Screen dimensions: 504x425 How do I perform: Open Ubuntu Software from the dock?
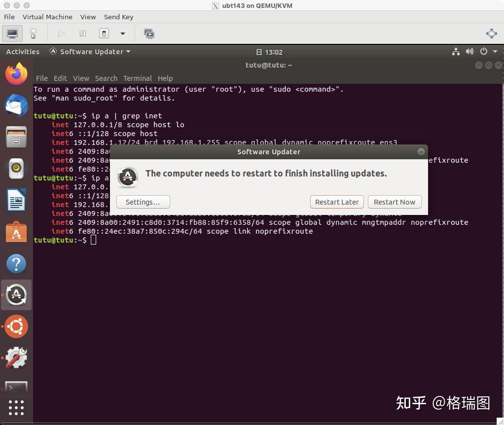click(x=16, y=231)
